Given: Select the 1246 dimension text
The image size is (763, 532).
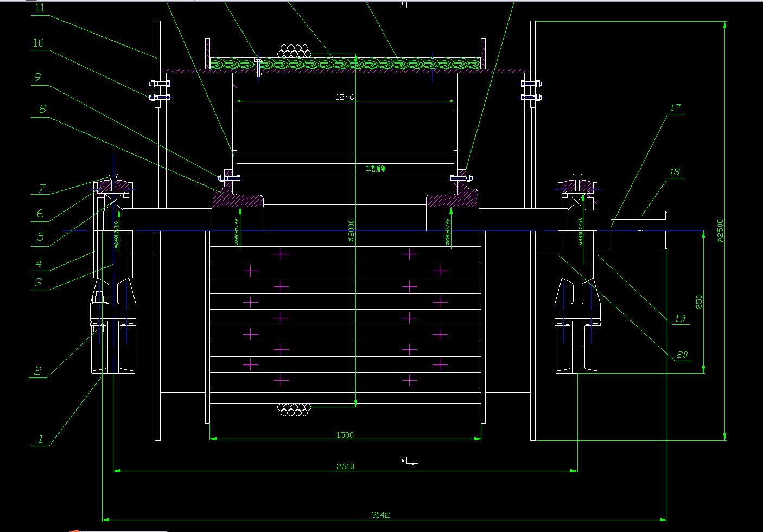Looking at the screenshot, I should coord(345,97).
